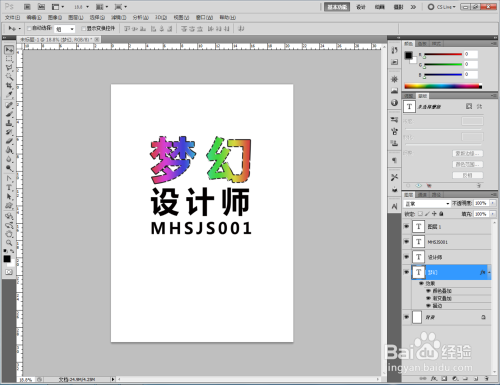
Task: Click the add layer style fx button
Action: (x=433, y=379)
